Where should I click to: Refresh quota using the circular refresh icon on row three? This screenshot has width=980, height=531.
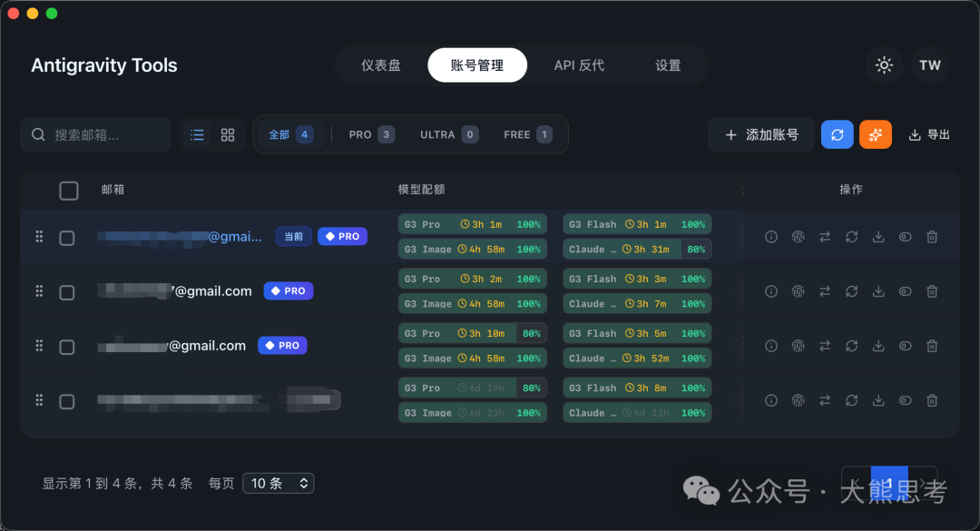(x=851, y=346)
